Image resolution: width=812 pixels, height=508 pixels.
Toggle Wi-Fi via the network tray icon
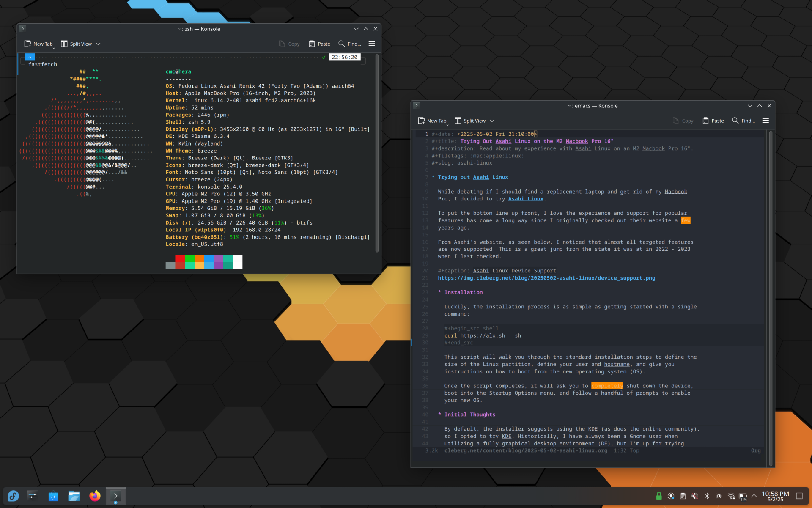click(x=731, y=496)
